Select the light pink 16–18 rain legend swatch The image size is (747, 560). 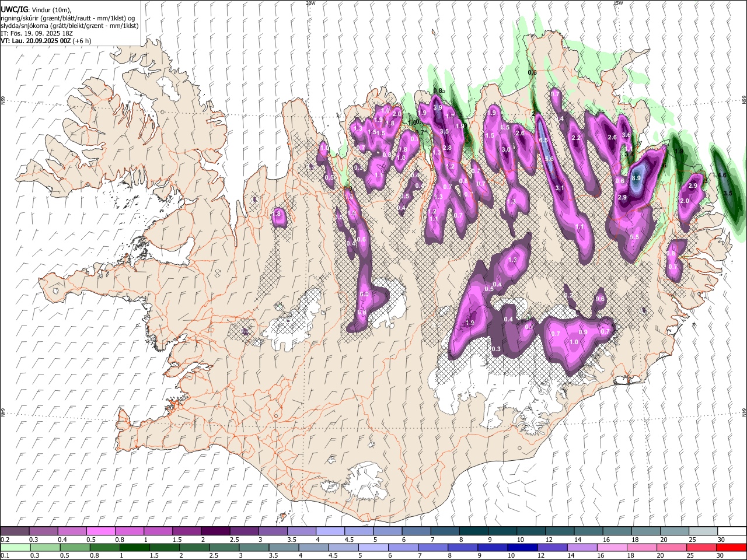613,548
